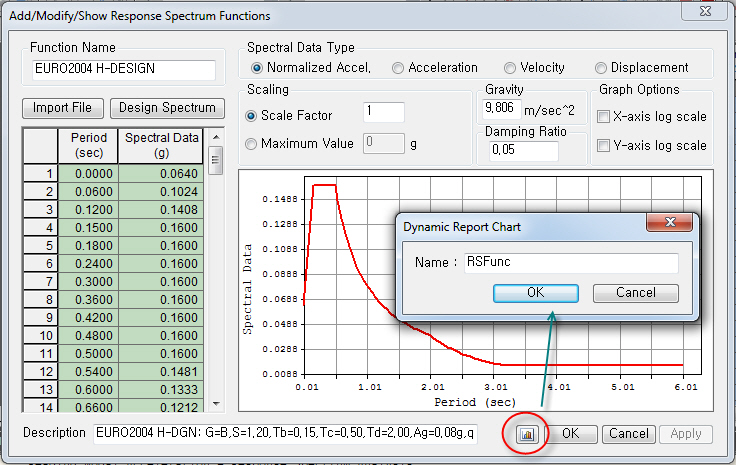The image size is (736, 465).
Task: Cancel the Dynamic Report Chart popup
Action: (636, 293)
